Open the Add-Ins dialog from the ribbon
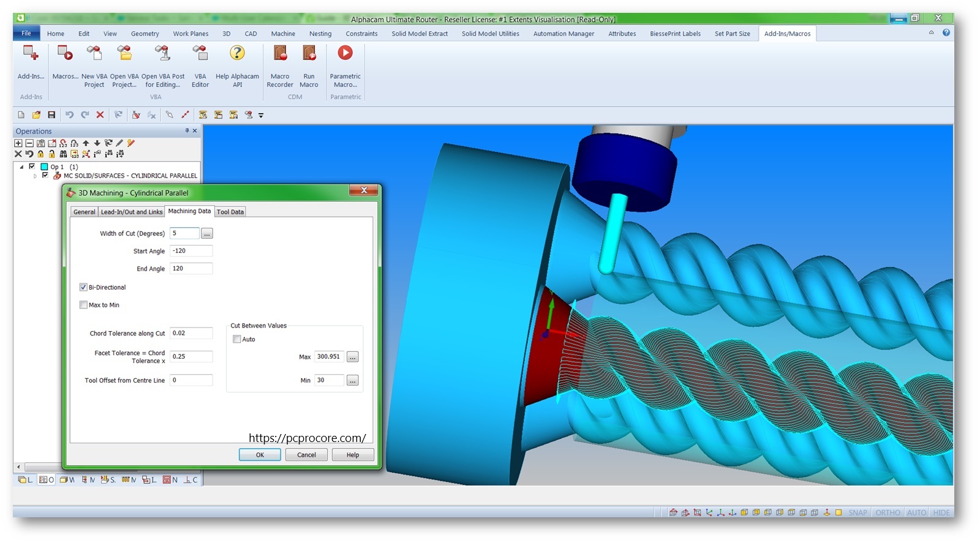 pos(31,62)
